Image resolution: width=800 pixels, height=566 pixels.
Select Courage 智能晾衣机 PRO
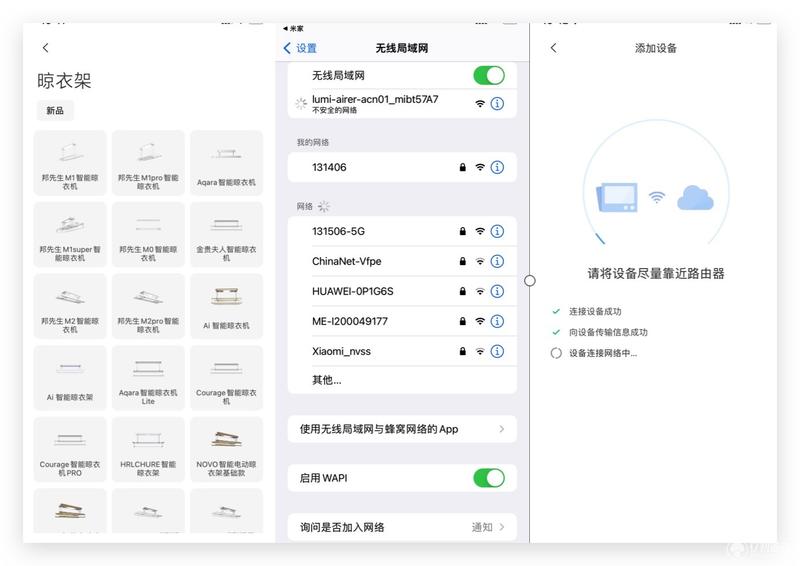pyautogui.click(x=70, y=450)
